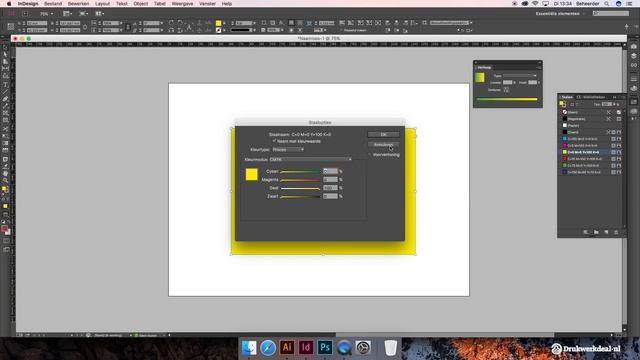640x360 pixels.
Task: Click the search field in application bar
Action: coord(611,13)
